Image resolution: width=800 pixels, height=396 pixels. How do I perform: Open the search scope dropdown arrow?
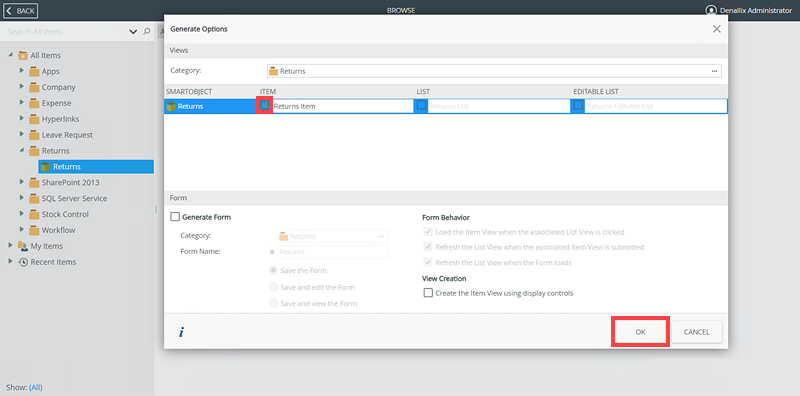click(x=133, y=32)
